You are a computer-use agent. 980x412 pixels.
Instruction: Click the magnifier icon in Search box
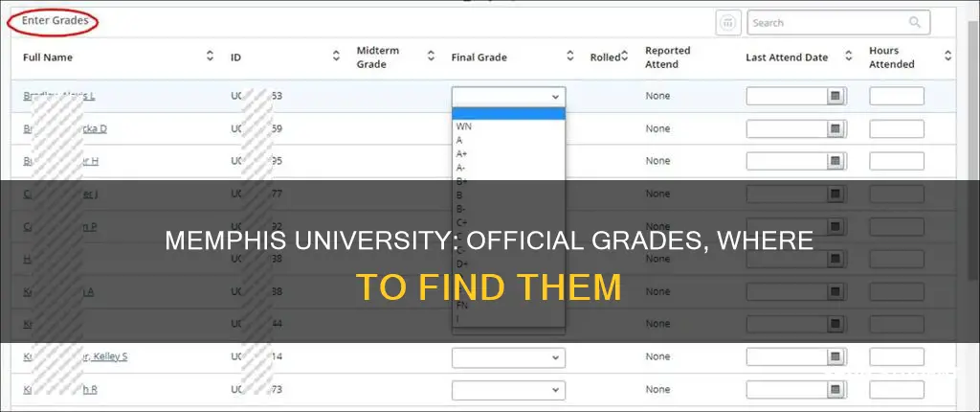coord(914,23)
